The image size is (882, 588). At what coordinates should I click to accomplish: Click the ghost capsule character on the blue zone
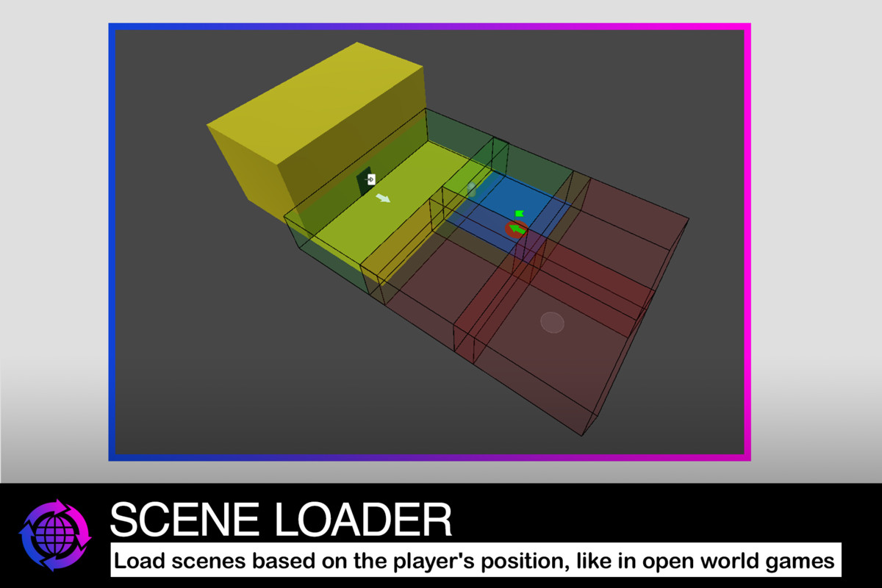[471, 190]
